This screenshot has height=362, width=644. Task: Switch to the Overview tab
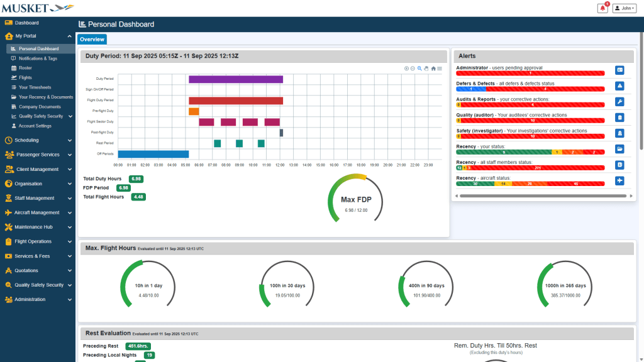92,40
